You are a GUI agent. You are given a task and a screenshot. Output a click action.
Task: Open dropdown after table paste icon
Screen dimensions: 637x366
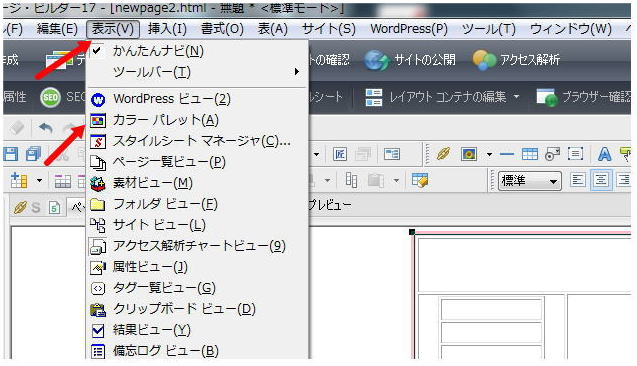click(396, 180)
